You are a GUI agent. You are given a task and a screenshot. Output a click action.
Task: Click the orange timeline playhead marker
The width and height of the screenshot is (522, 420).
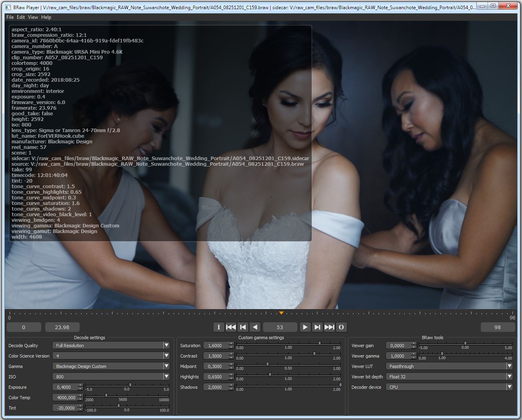coord(281,313)
